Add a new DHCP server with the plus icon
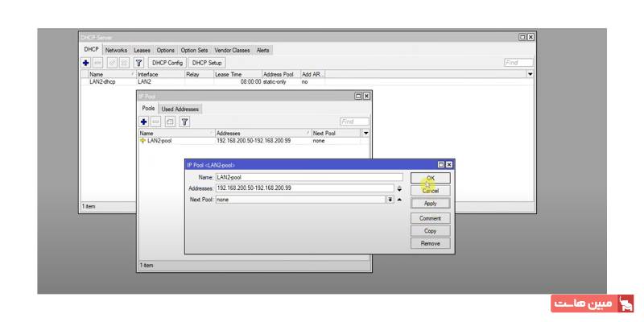Screen dimensions: 644x322 click(x=86, y=63)
